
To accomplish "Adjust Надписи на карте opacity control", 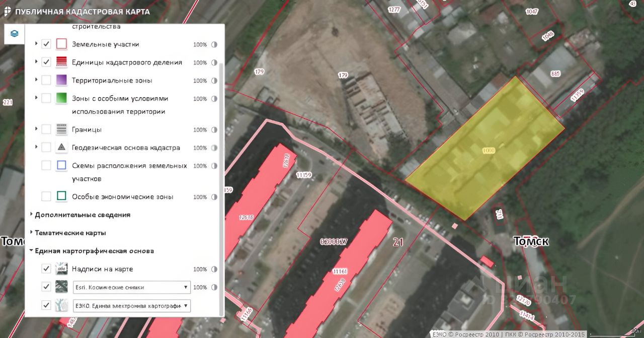I will (x=214, y=269).
